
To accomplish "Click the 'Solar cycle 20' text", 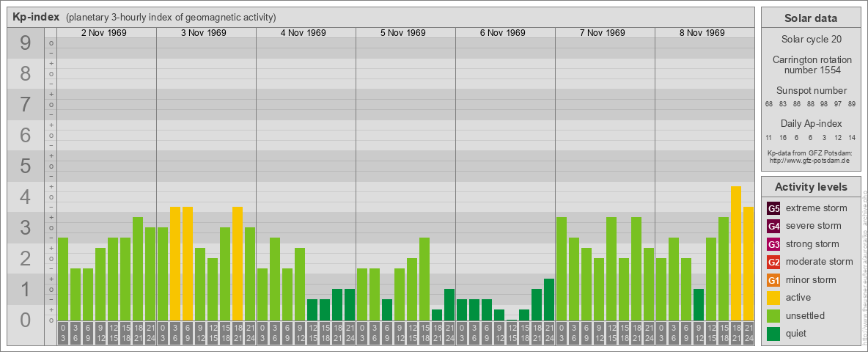I will pos(811,40).
